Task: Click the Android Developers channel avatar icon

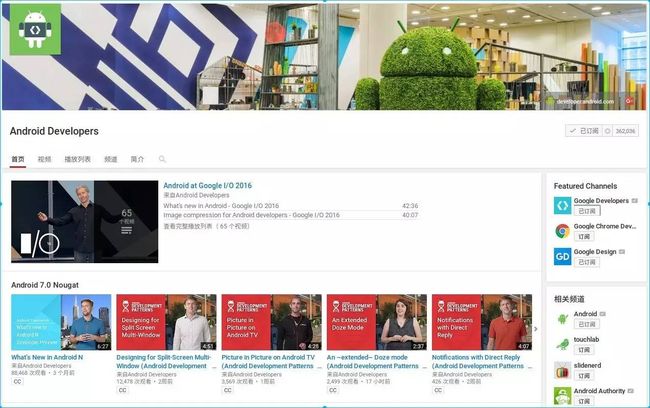Action: pos(35,29)
